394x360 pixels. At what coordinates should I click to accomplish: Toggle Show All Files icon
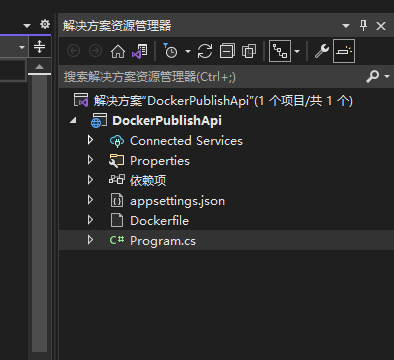coord(249,51)
